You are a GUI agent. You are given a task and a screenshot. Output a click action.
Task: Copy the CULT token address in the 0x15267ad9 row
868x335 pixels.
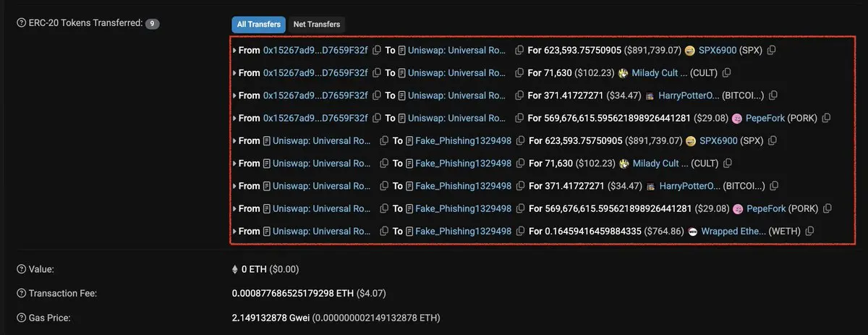(726, 73)
